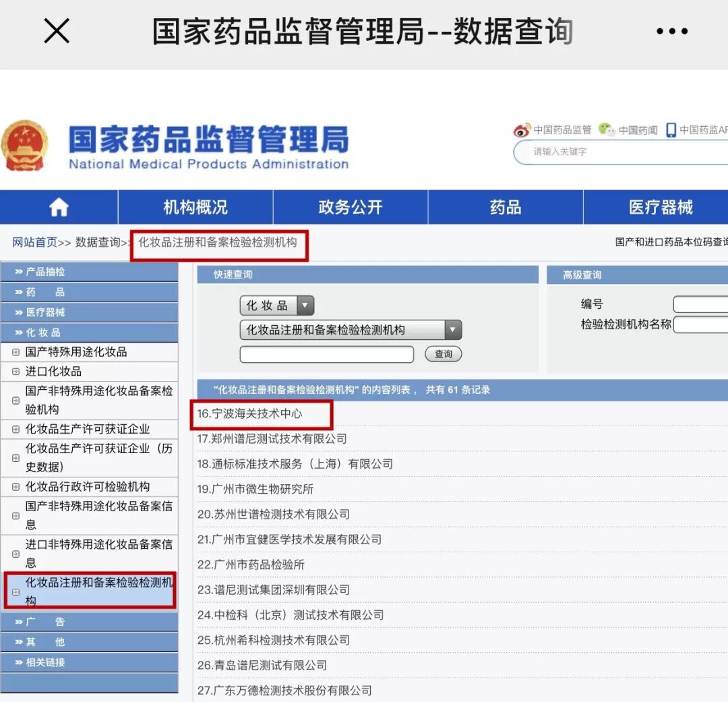The width and height of the screenshot is (728, 702).
Task: Open the Weibo 中国药品监管 icon link
Action: tap(521, 130)
